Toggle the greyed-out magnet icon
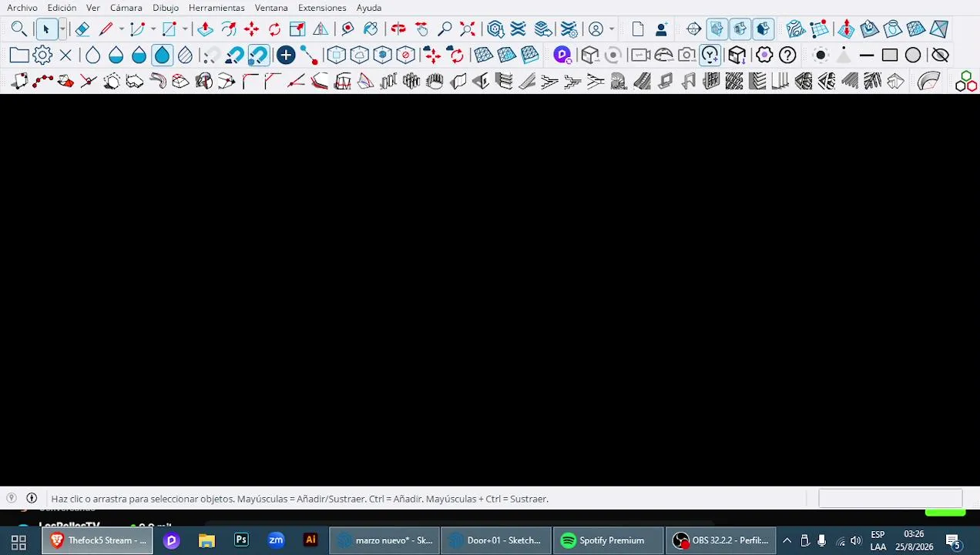Image resolution: width=980 pixels, height=555 pixels. [x=211, y=55]
